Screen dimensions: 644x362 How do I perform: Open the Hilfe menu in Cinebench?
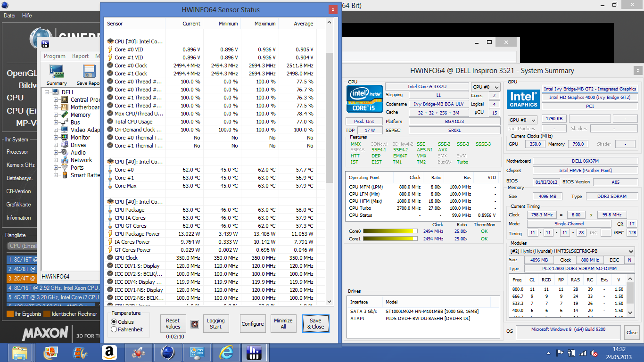click(27, 16)
